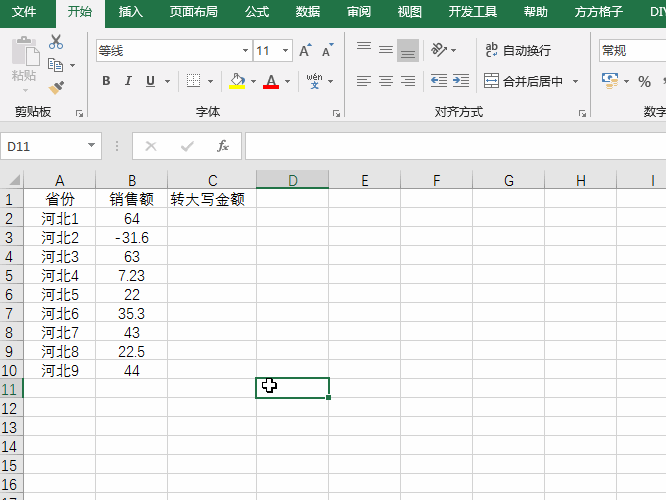Screen dimensions: 666x500
Task: Open the font size 11 dropdown
Action: point(286,51)
